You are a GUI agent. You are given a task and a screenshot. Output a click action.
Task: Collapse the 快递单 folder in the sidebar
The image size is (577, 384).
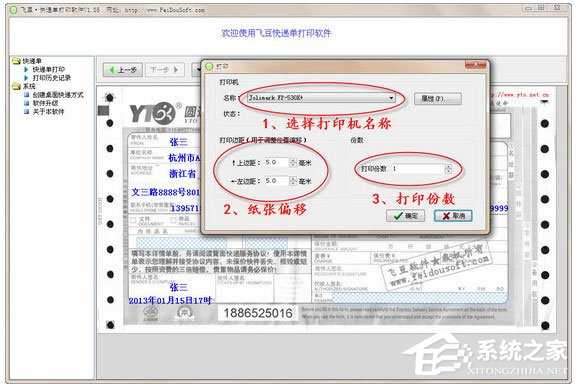click(x=16, y=61)
